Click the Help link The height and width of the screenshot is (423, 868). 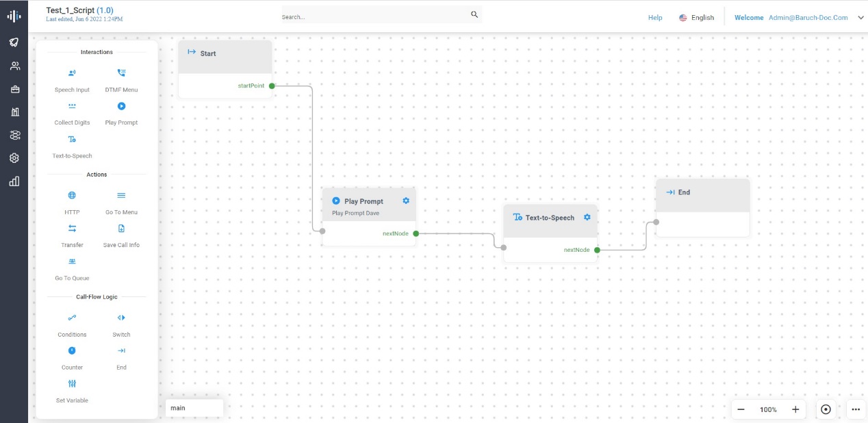point(655,18)
